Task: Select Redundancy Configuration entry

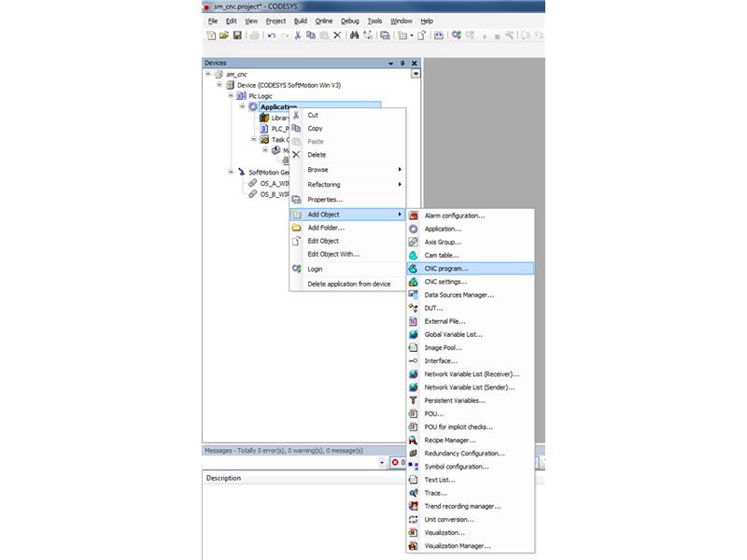Action: point(471,454)
